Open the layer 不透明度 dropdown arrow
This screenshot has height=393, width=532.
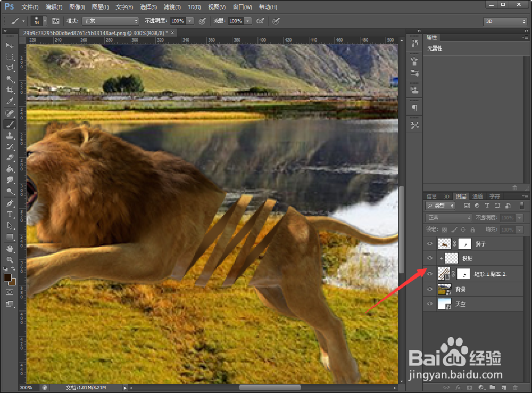pos(519,218)
